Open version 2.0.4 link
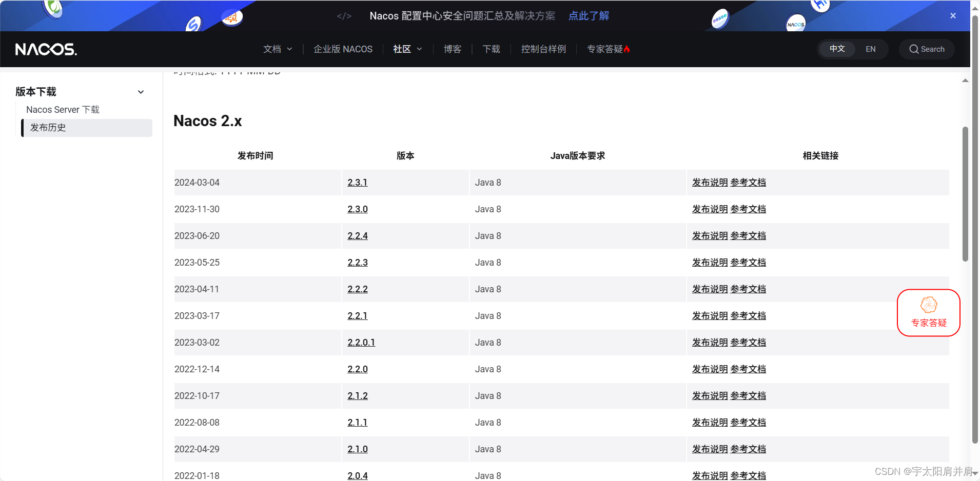980x481 pixels. point(357,476)
